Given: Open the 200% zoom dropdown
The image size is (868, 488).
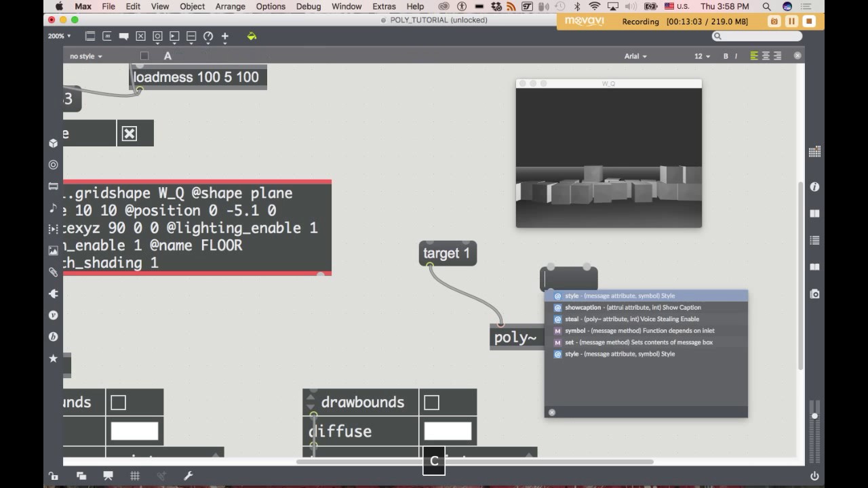Looking at the screenshot, I should click(59, 36).
